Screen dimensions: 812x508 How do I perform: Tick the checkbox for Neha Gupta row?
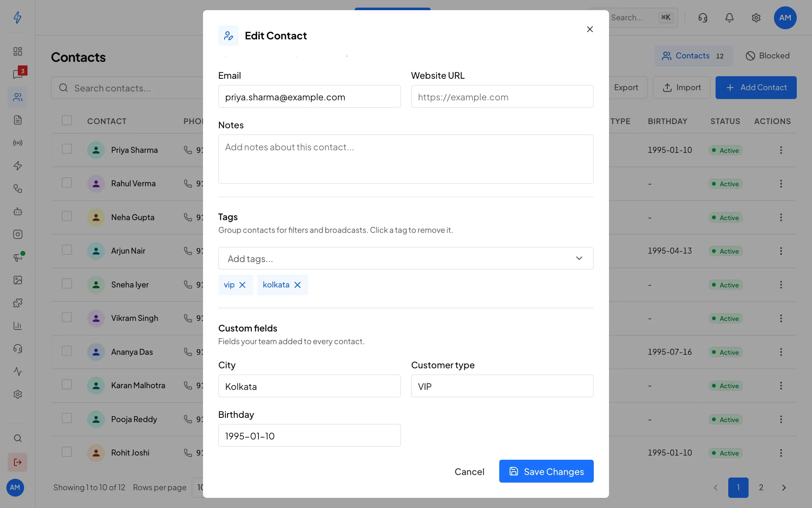tap(67, 216)
